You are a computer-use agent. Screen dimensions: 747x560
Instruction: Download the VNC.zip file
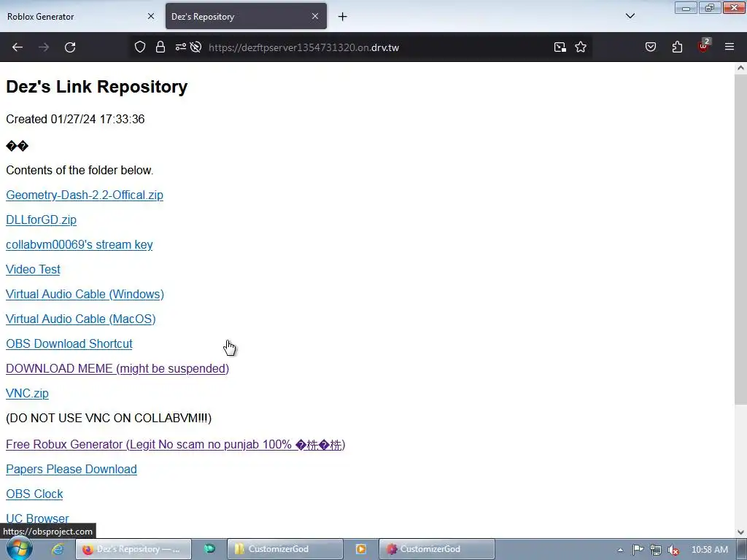(27, 393)
